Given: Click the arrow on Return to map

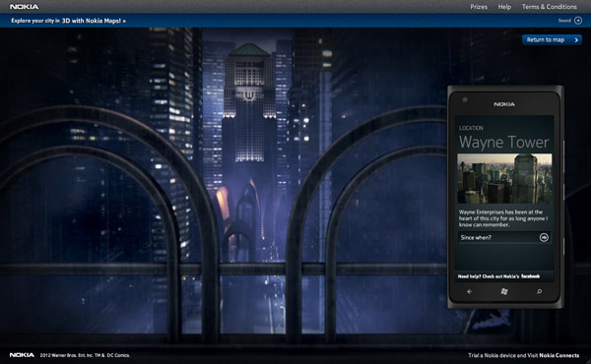Looking at the screenshot, I should point(576,40).
